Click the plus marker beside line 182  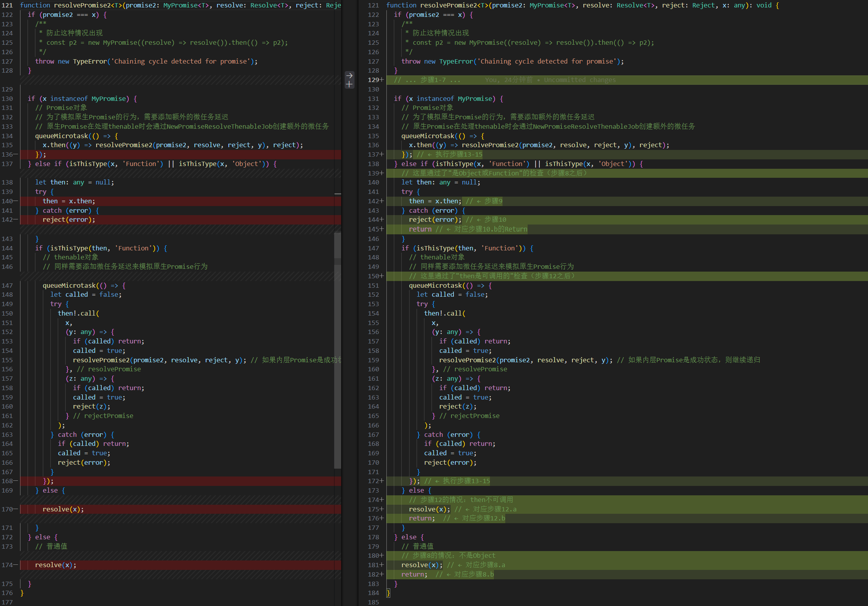pos(382,574)
